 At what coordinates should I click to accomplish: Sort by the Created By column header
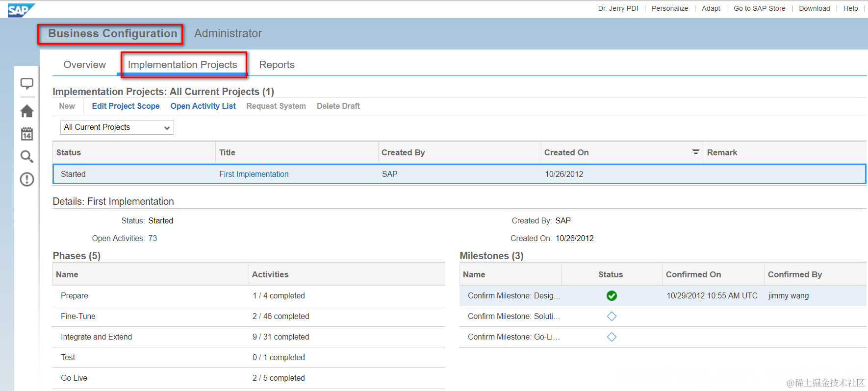[460, 152]
